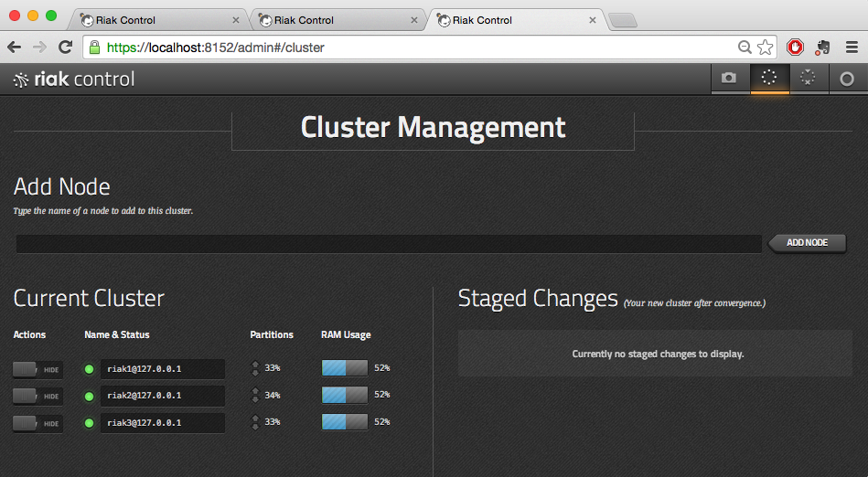
Task: Click partition ring icon for riak1 row
Action: click(255, 368)
